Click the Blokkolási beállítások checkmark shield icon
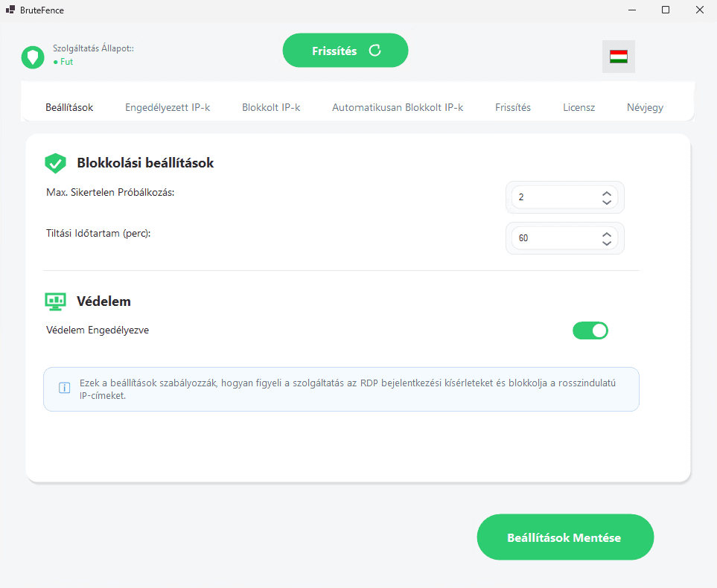 pos(56,163)
